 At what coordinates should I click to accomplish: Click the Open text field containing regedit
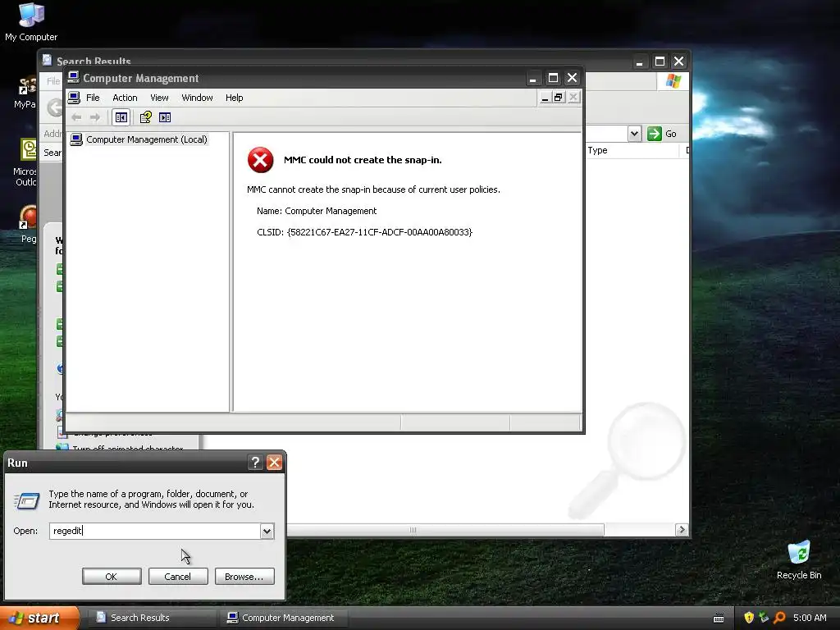[155, 531]
